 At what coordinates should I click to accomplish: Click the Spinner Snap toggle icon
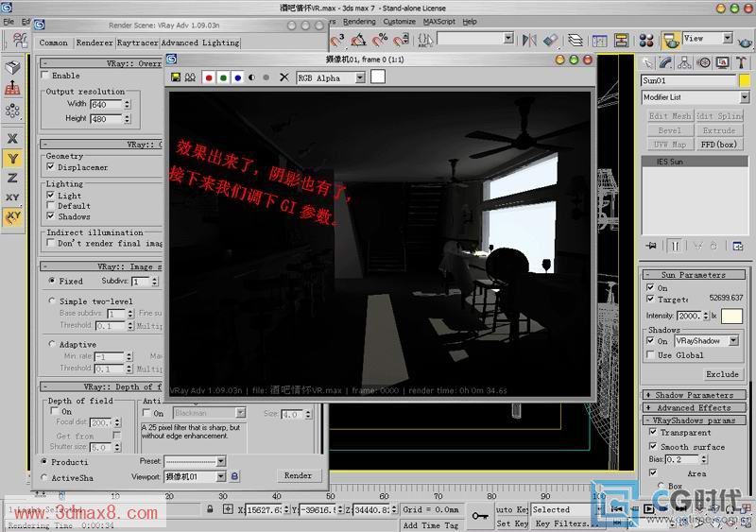tap(401, 40)
